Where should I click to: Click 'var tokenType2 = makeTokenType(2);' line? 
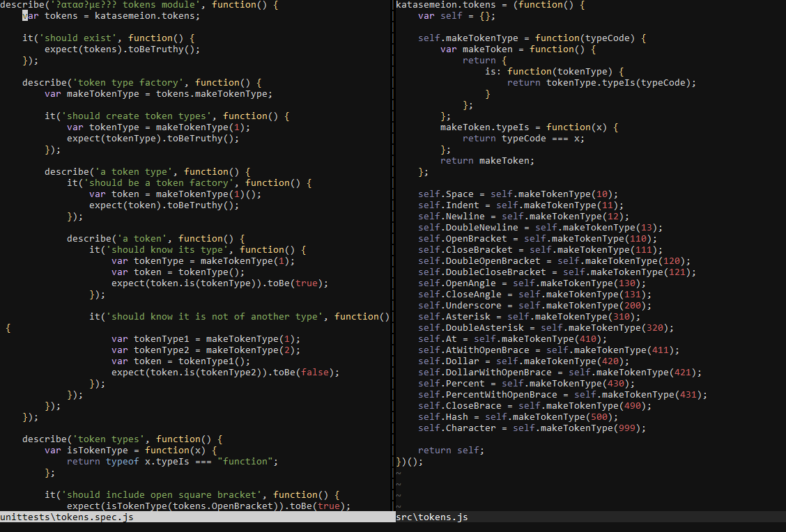point(206,350)
